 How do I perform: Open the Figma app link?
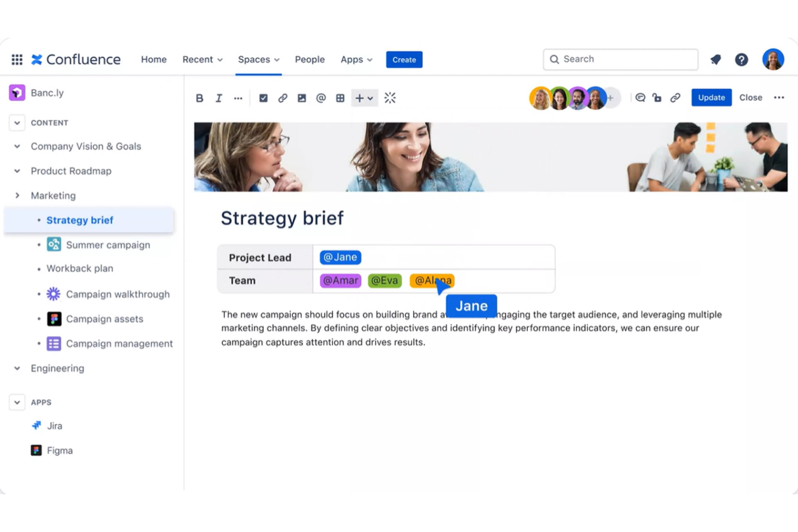tap(59, 451)
